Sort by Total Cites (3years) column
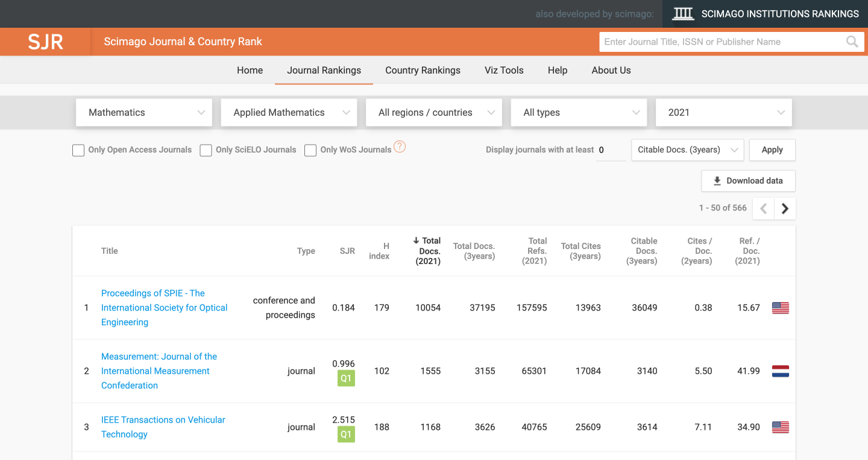The height and width of the screenshot is (460, 868). click(x=581, y=251)
